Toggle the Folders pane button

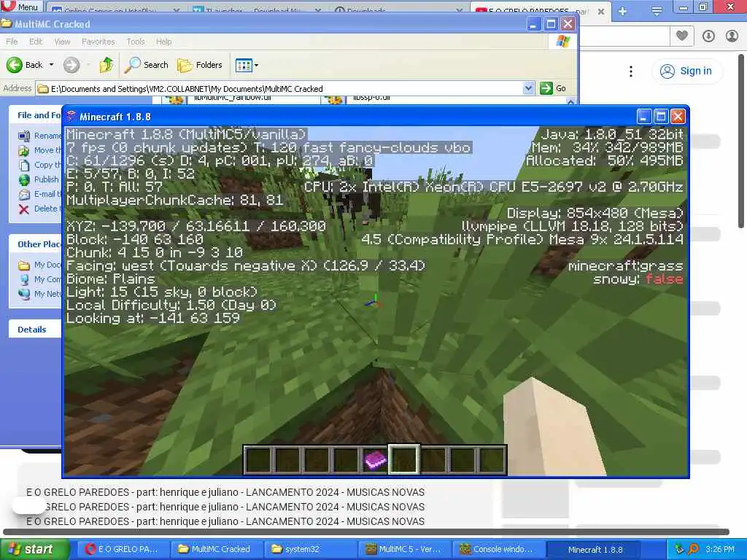point(200,65)
